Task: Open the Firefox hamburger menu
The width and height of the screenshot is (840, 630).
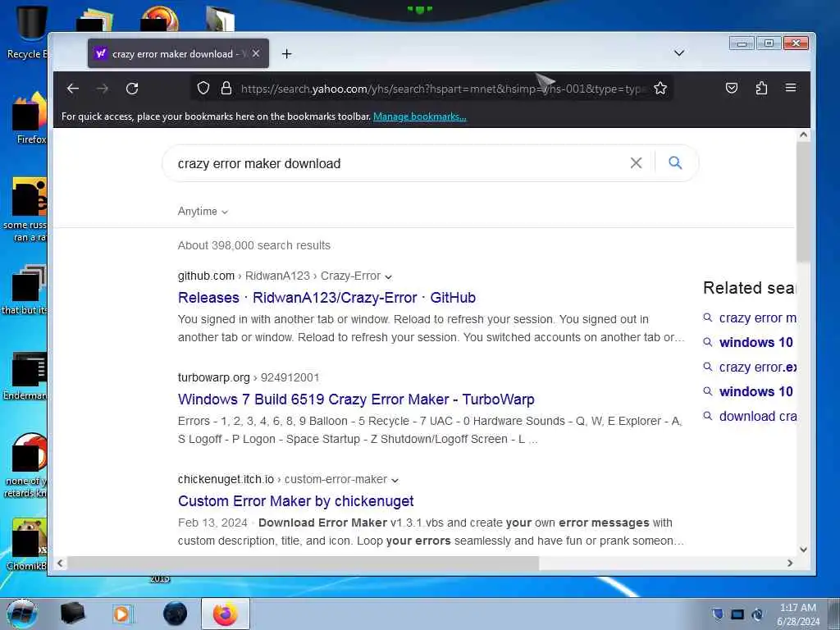Action: coord(791,87)
